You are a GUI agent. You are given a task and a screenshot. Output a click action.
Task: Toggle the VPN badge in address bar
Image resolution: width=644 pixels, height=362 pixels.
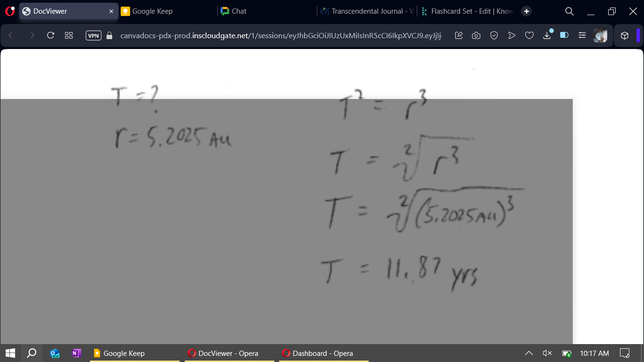tap(93, 35)
